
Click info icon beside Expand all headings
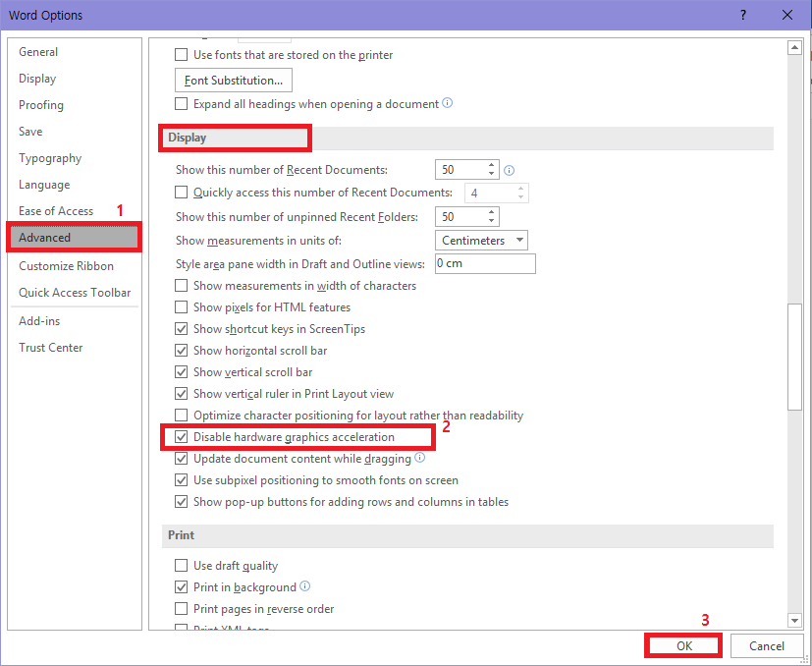coord(448,103)
